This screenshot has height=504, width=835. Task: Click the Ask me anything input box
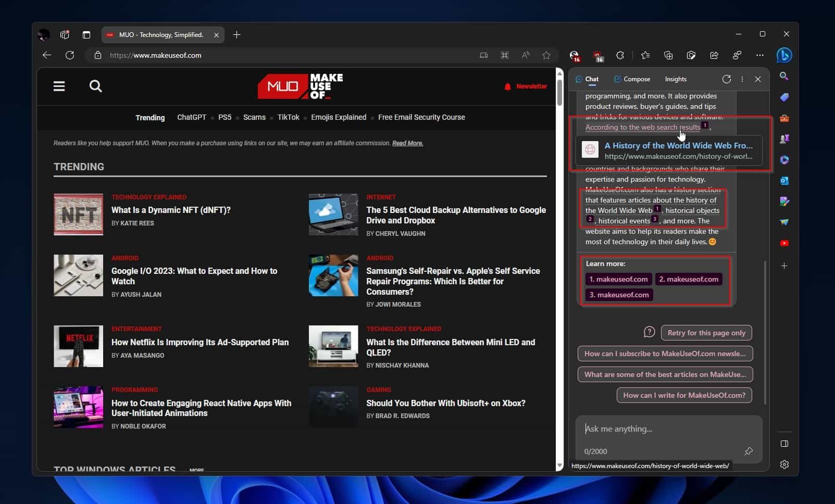(x=669, y=429)
